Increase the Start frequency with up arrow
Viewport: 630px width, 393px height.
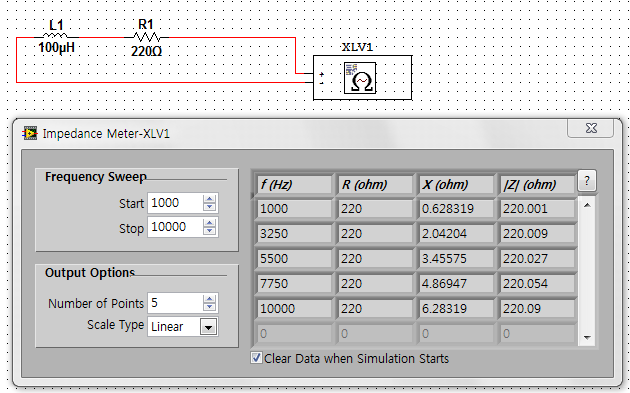click(209, 199)
